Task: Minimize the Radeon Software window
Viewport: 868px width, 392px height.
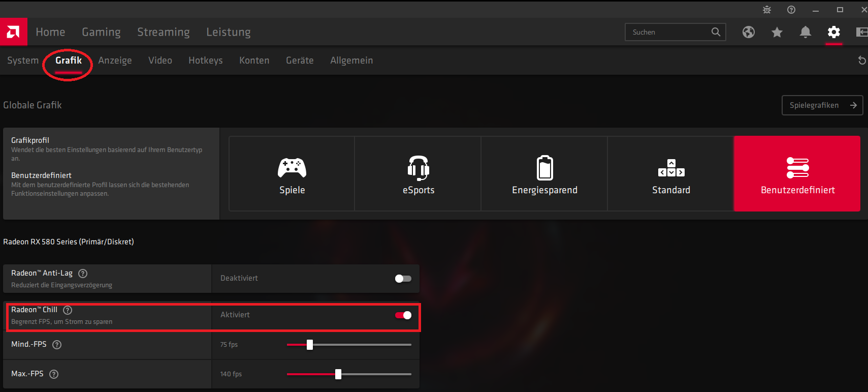Action: click(x=816, y=10)
